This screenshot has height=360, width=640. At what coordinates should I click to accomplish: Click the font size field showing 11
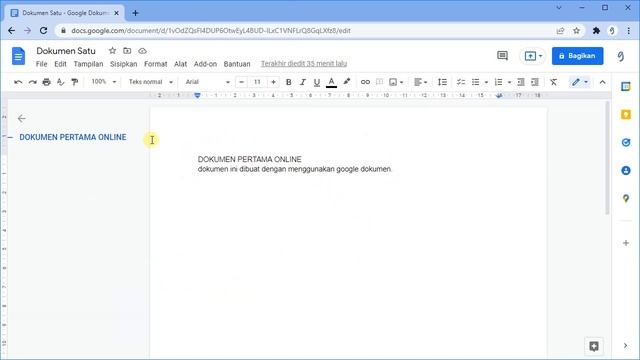(257, 82)
